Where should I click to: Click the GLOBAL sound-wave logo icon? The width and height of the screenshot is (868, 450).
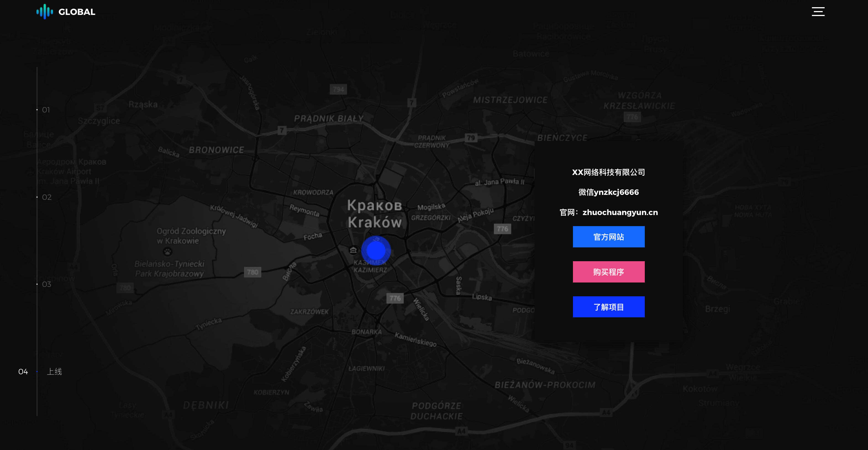pos(45,12)
